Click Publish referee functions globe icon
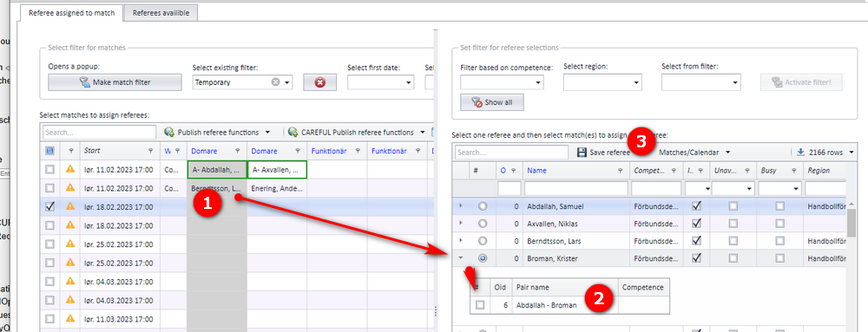The width and height of the screenshot is (868, 332). point(169,132)
